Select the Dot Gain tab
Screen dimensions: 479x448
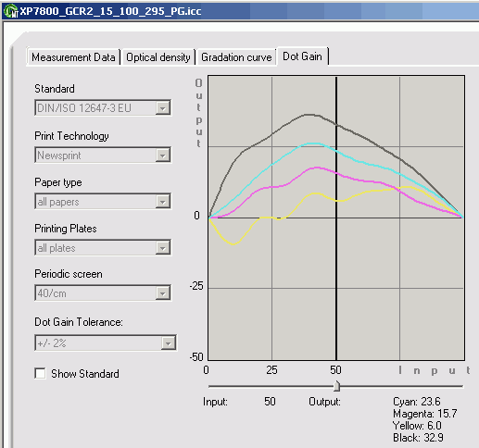[x=302, y=56]
